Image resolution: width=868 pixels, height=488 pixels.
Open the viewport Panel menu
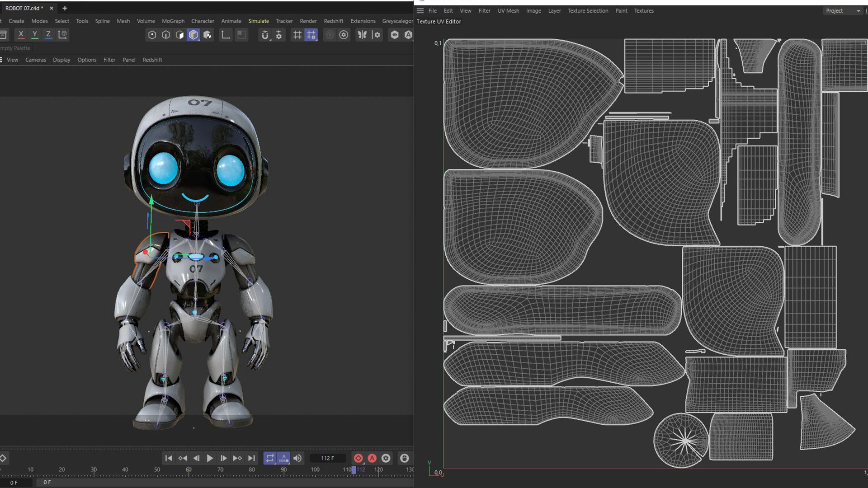pyautogui.click(x=129, y=60)
